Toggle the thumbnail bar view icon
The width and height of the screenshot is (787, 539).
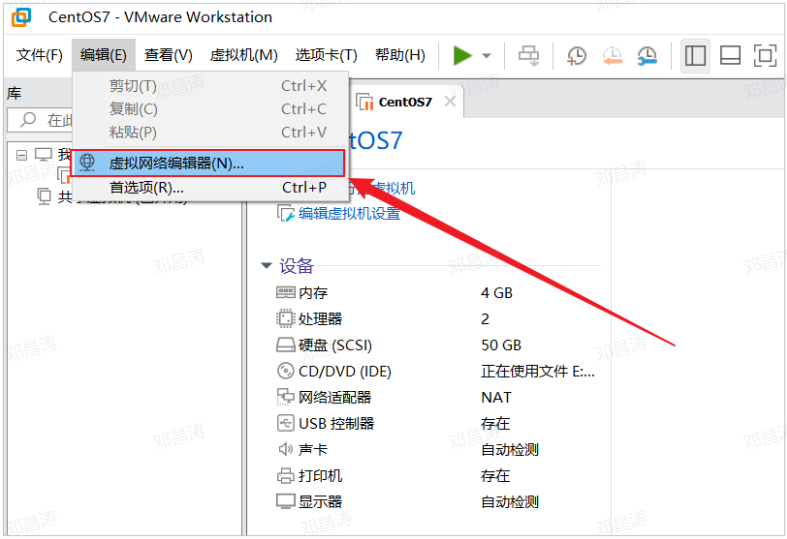tap(730, 56)
